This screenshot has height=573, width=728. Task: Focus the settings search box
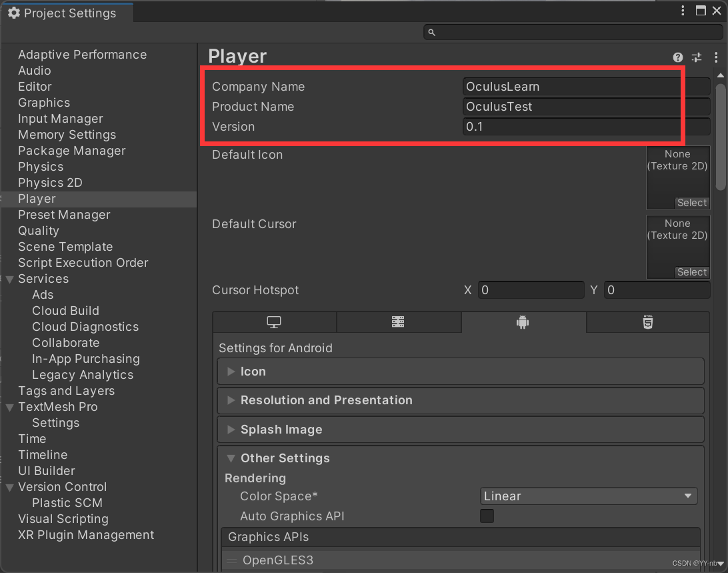[573, 32]
